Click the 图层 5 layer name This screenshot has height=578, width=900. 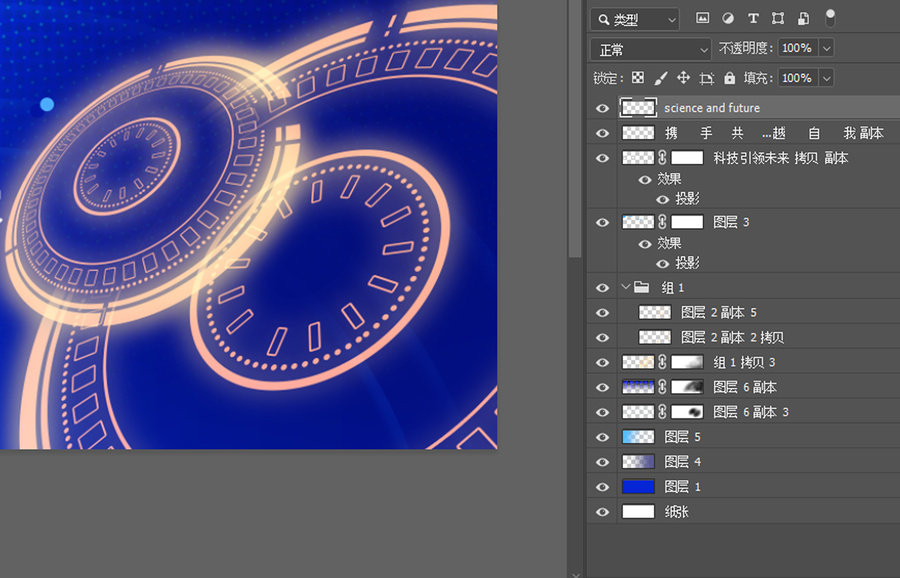tap(682, 437)
